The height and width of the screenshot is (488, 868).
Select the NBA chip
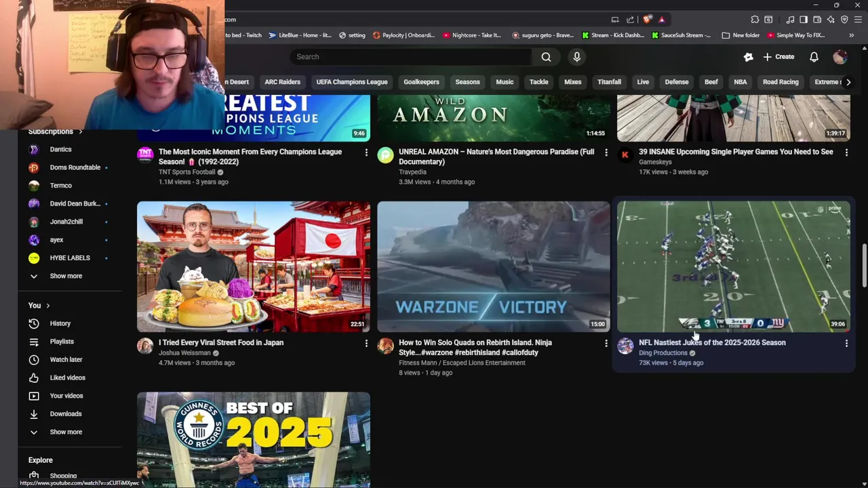740,82
